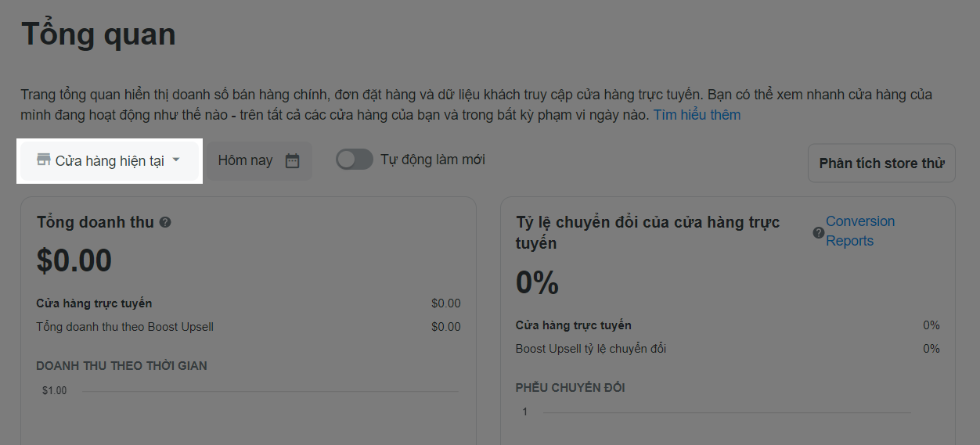Select Tổng doanh thu theo Boost Upsell row
Screen dimensions: 980x445
tap(249, 327)
